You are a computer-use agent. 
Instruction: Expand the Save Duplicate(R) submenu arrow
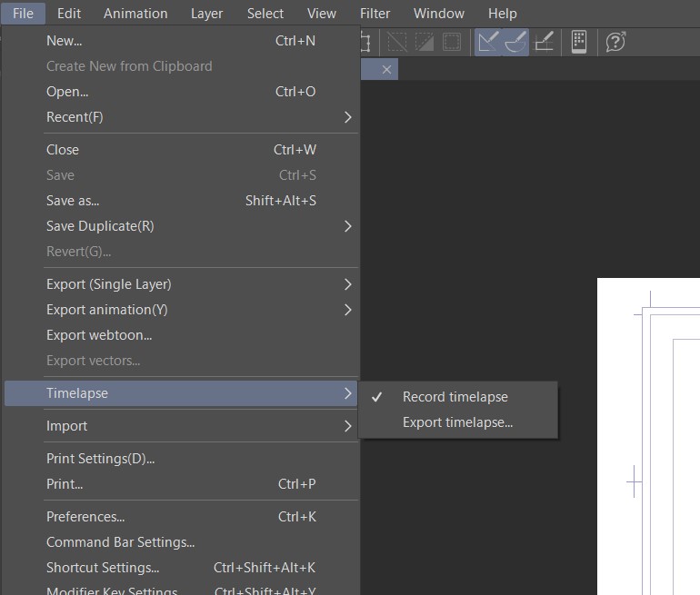[x=348, y=226]
